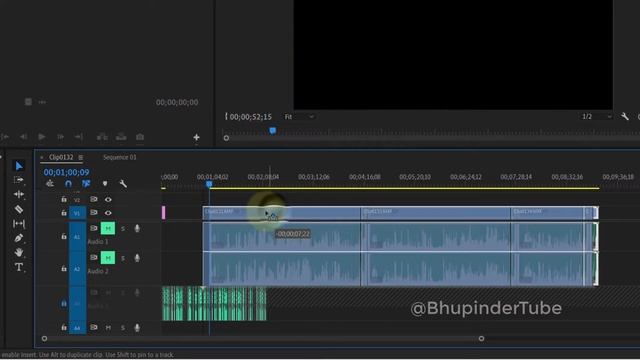Select the Selection tool arrow

click(19, 166)
